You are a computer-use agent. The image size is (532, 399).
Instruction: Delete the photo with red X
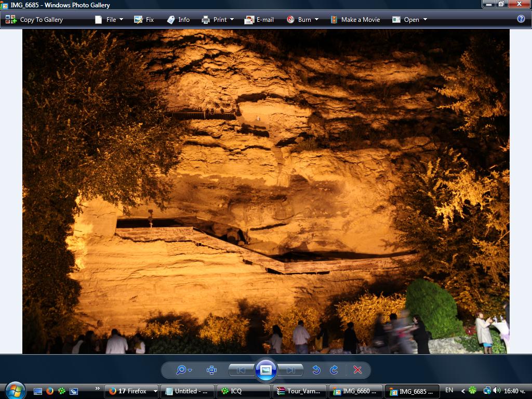pos(357,370)
